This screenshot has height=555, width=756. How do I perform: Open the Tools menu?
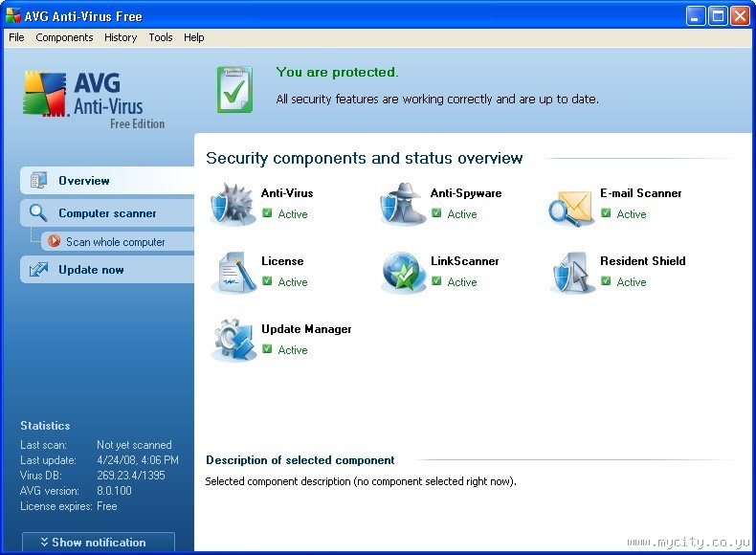coord(161,37)
